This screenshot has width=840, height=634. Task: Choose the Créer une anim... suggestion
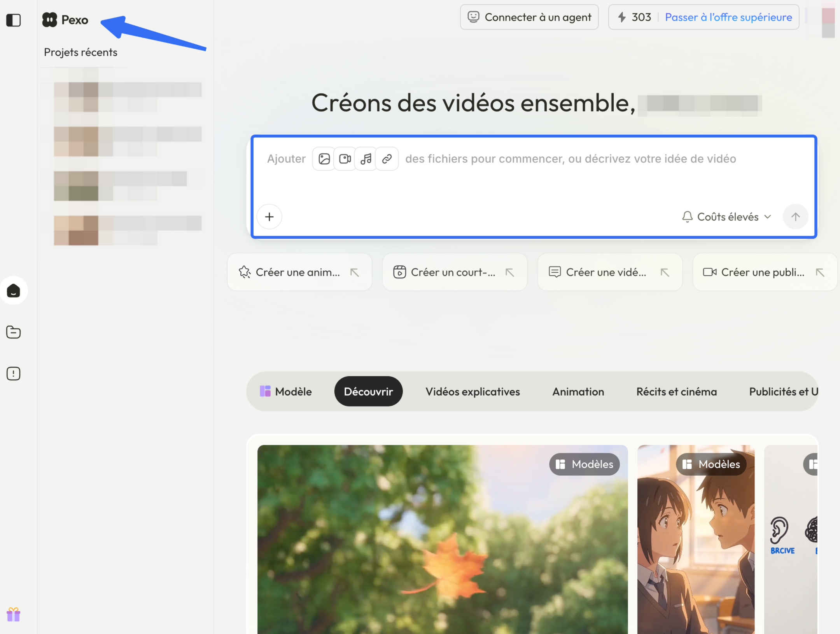click(x=299, y=272)
